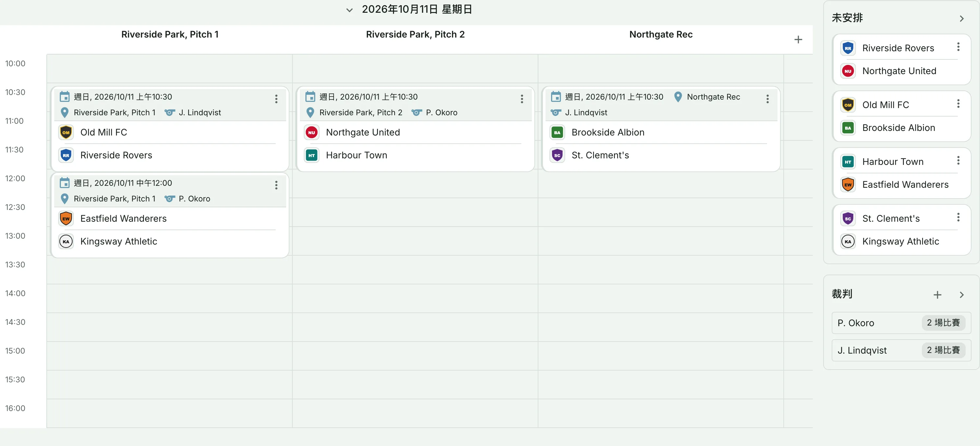
Task: Open menu for unscheduled Old Mill FC pairing
Action: click(x=958, y=104)
